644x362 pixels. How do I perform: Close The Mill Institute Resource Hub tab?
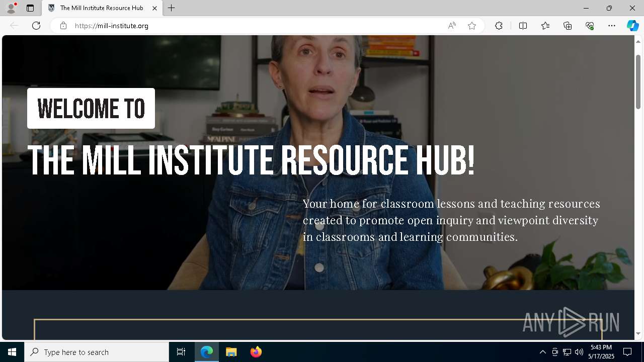[155, 8]
